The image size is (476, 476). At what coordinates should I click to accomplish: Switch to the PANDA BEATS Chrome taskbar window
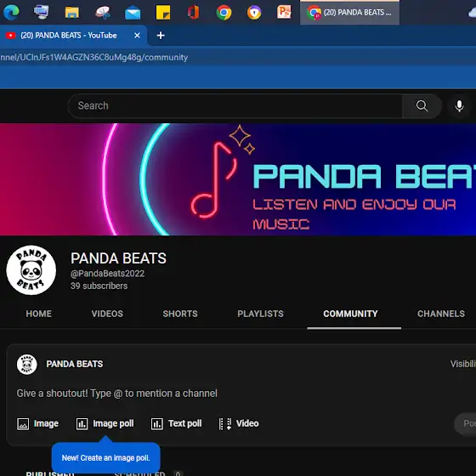point(349,13)
